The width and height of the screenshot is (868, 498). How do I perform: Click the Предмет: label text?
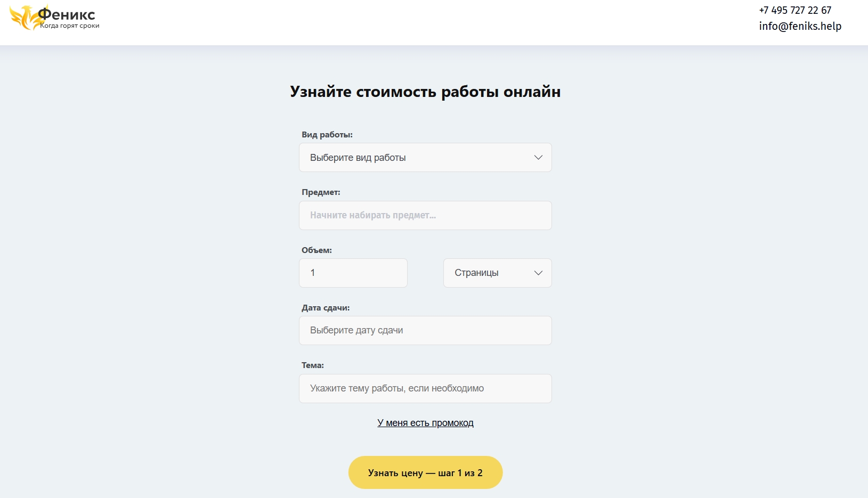[x=320, y=192]
